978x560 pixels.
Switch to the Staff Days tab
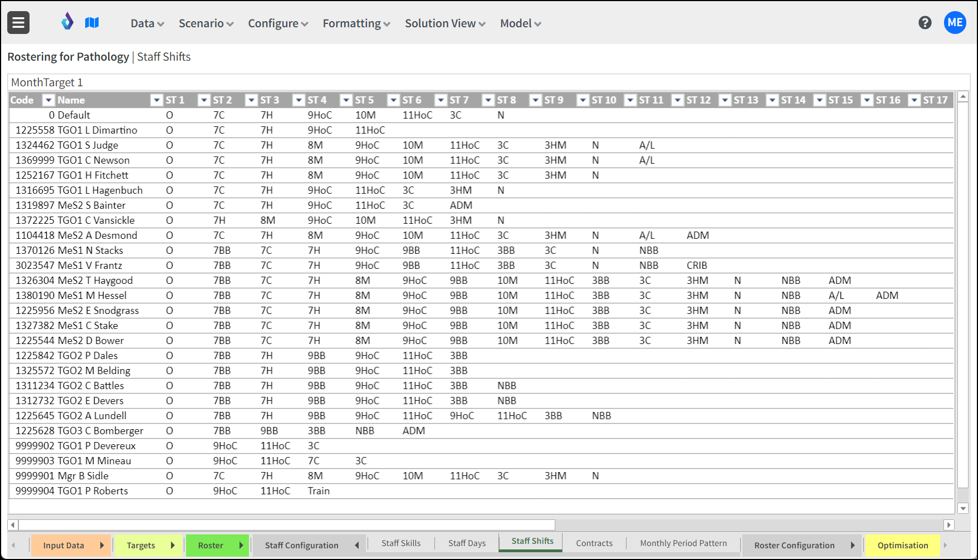click(x=467, y=543)
